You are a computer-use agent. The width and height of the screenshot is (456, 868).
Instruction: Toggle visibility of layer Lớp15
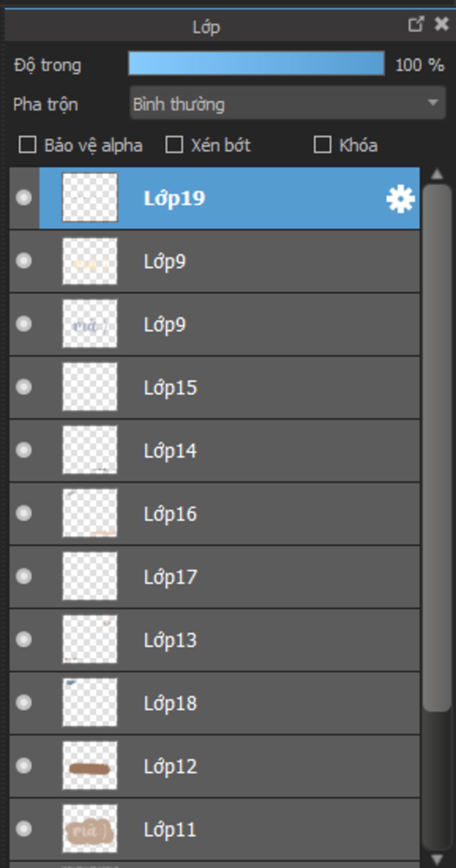pos(24,387)
